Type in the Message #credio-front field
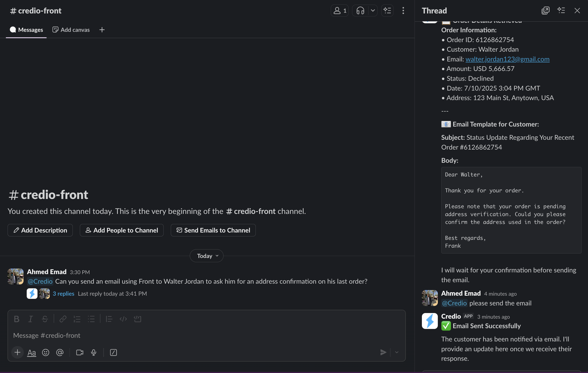Screen dimensions: 588x373 pyautogui.click(x=196, y=336)
